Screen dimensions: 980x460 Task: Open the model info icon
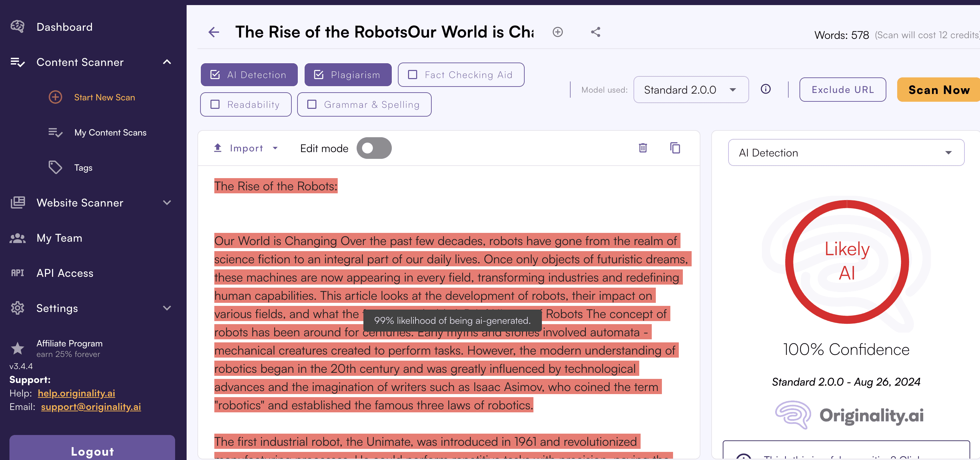point(765,89)
